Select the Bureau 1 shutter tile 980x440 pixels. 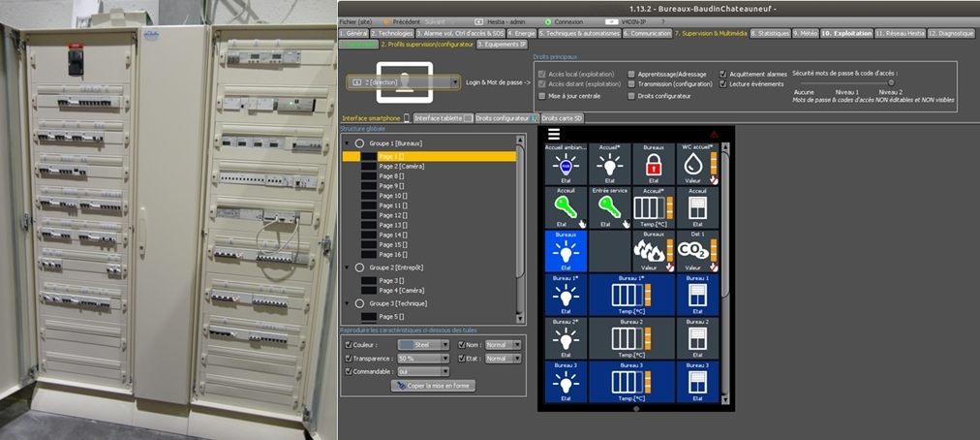click(x=697, y=295)
